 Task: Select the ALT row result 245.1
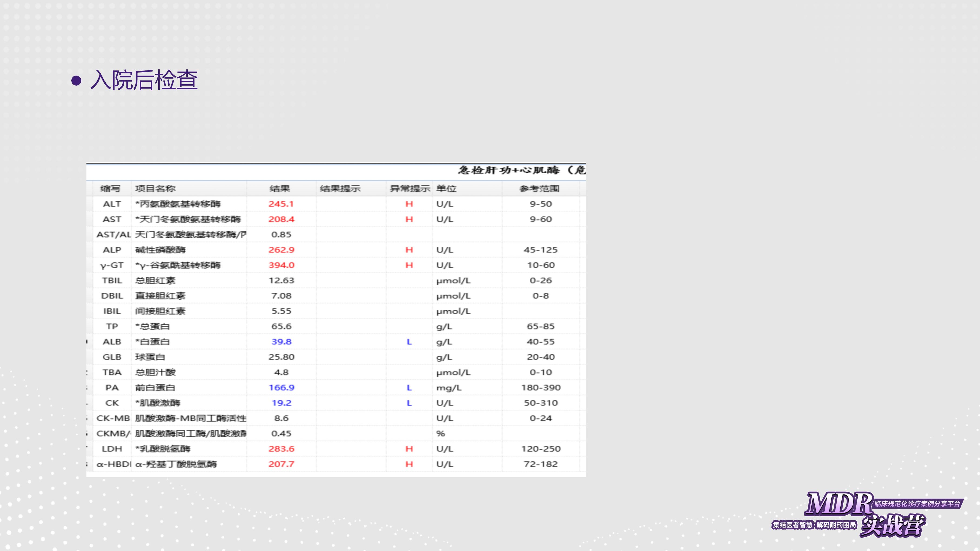[281, 204]
